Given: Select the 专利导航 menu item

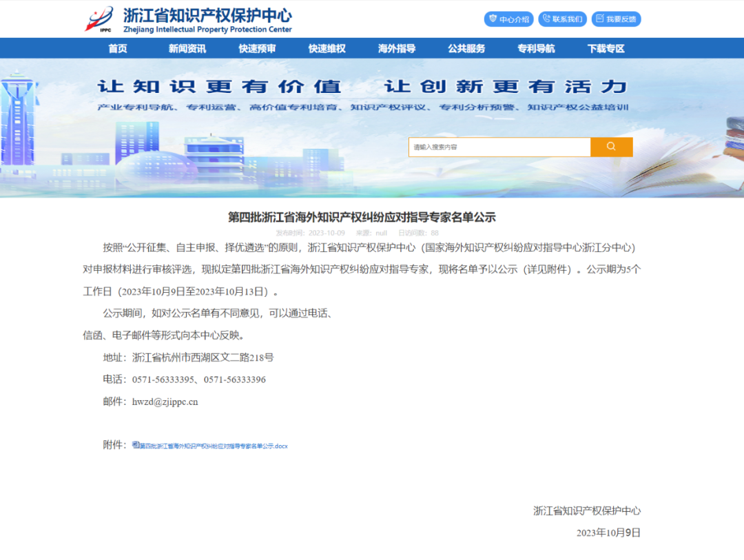Looking at the screenshot, I should [x=536, y=48].
